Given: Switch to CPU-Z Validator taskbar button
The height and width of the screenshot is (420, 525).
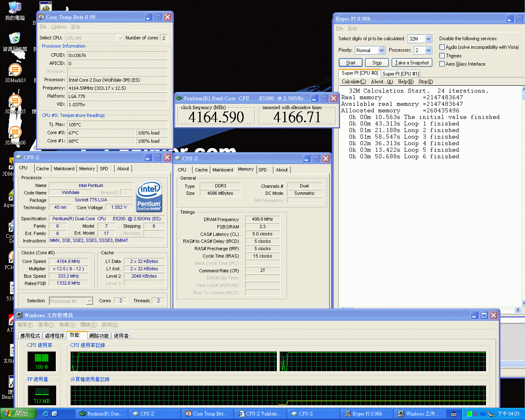Looking at the screenshot, I should coord(260,414).
